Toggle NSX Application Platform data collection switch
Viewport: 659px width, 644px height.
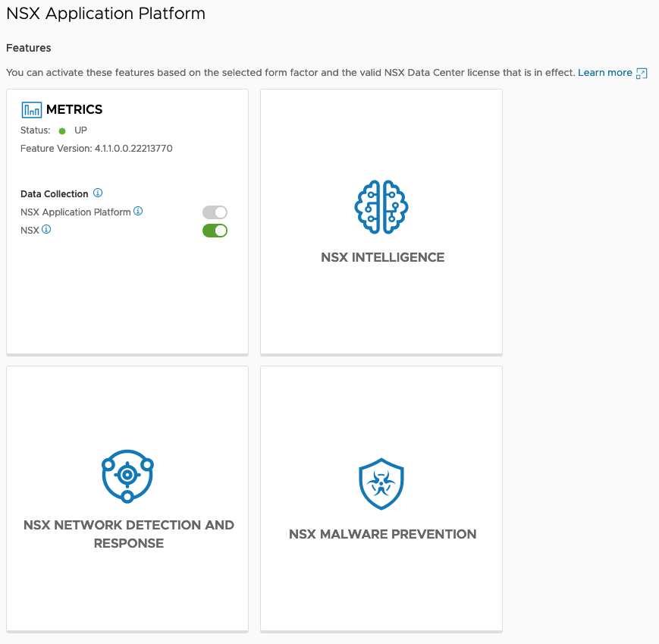(x=215, y=212)
